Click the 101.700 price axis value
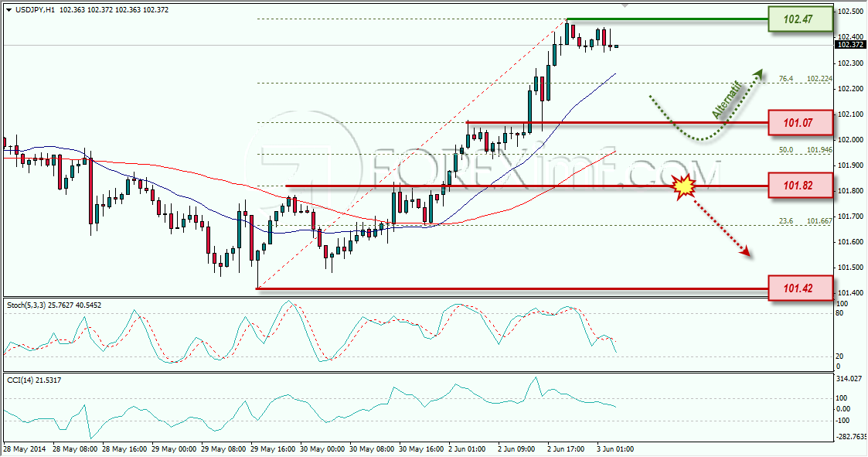 [x=851, y=216]
